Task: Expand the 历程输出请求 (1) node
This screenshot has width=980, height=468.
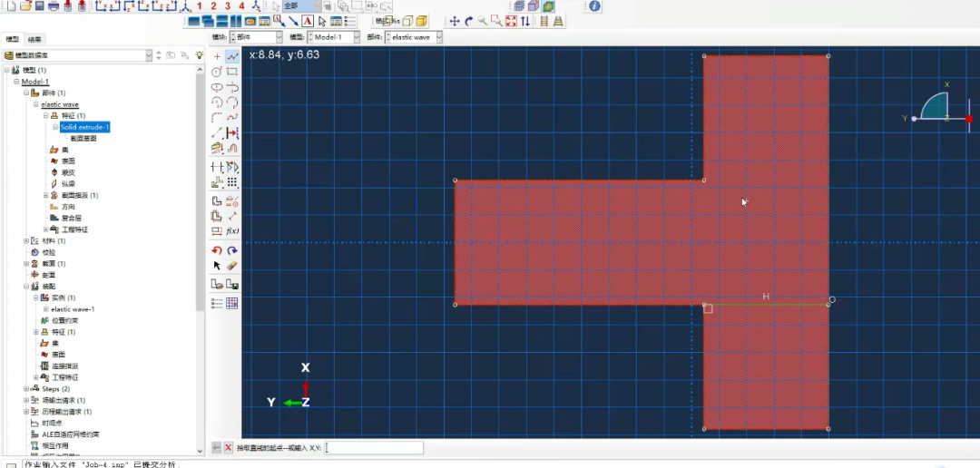Action: point(26,412)
